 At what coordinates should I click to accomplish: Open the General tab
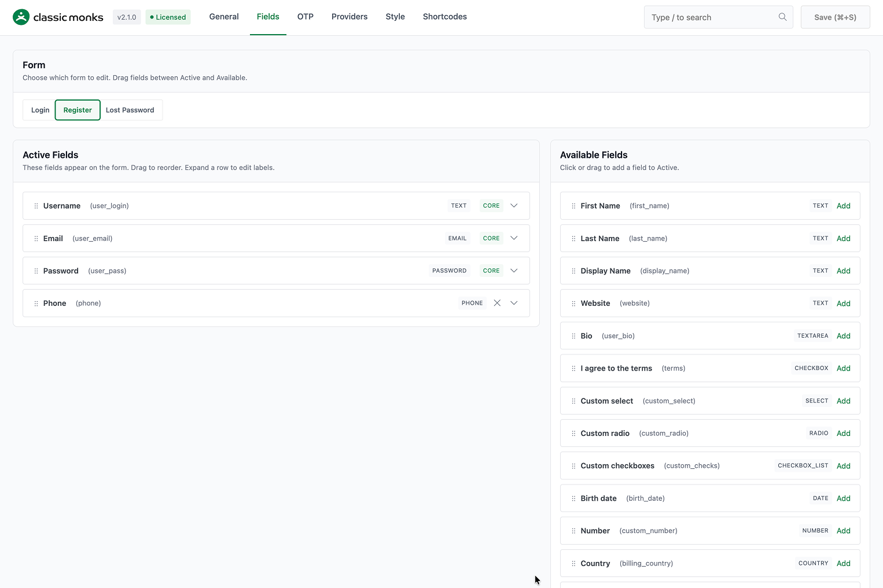click(x=224, y=17)
